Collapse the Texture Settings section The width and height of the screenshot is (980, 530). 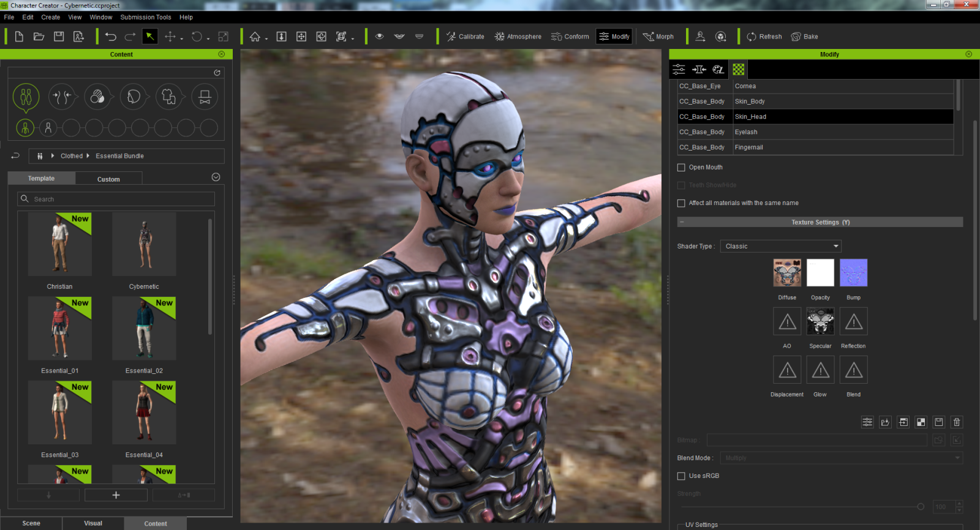pos(682,222)
